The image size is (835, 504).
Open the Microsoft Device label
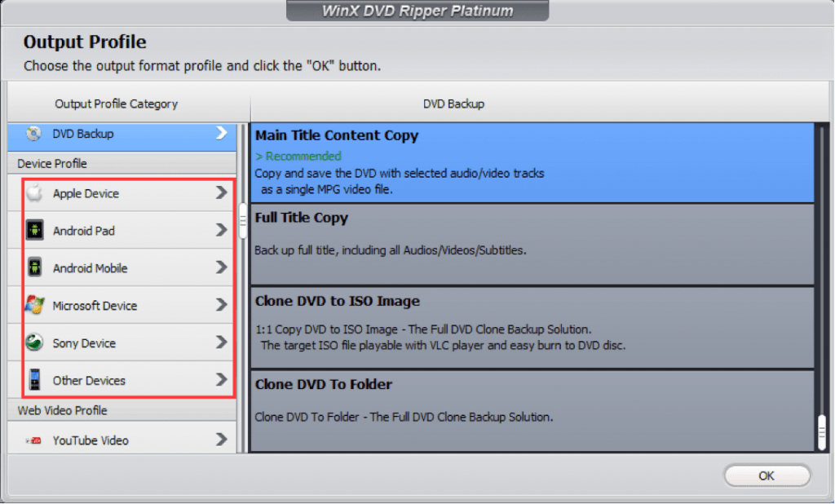pyautogui.click(x=95, y=306)
